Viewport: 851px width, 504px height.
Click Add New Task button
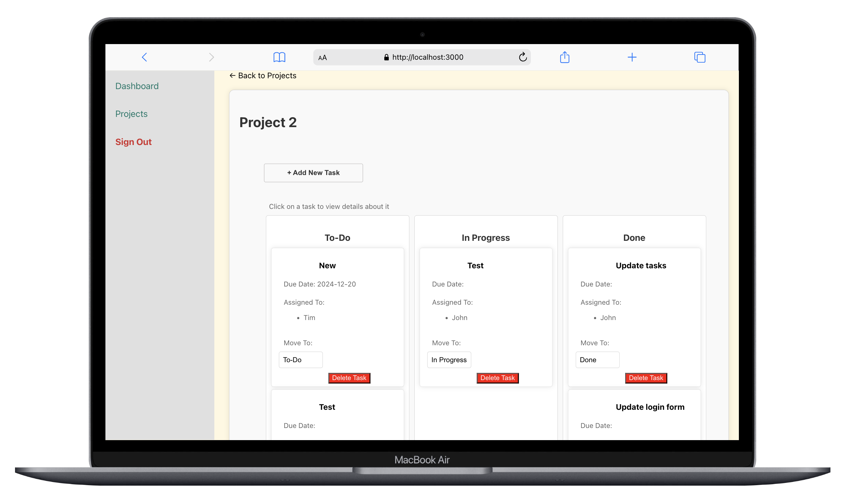pos(313,173)
